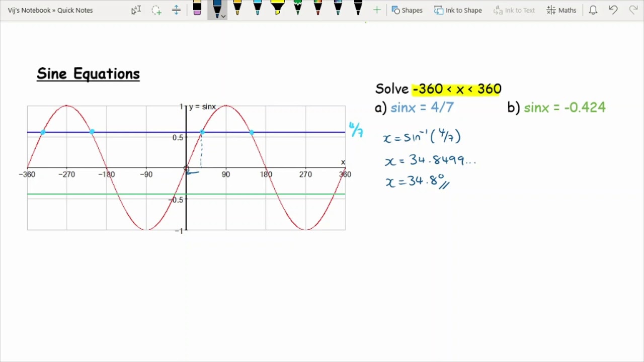Click the handwritten x = 34.8° answer
Viewport: 644px width, 362px height.
pyautogui.click(x=417, y=181)
